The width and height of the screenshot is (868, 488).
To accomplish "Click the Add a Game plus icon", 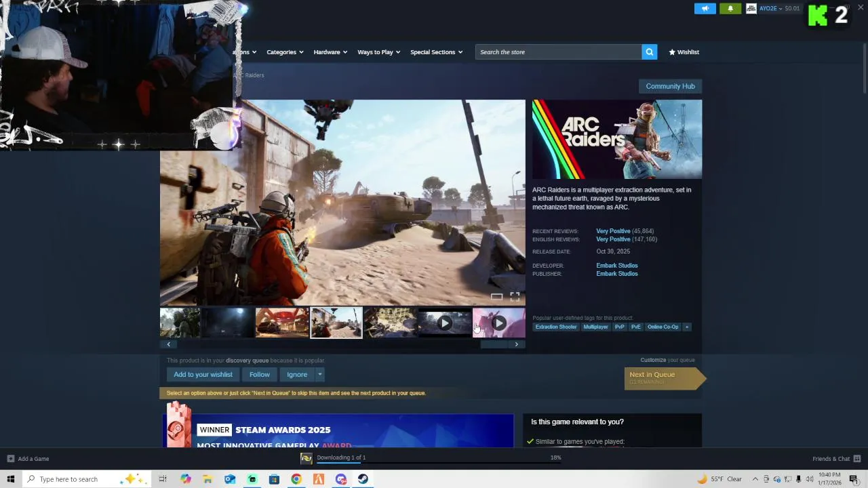I will point(11,459).
